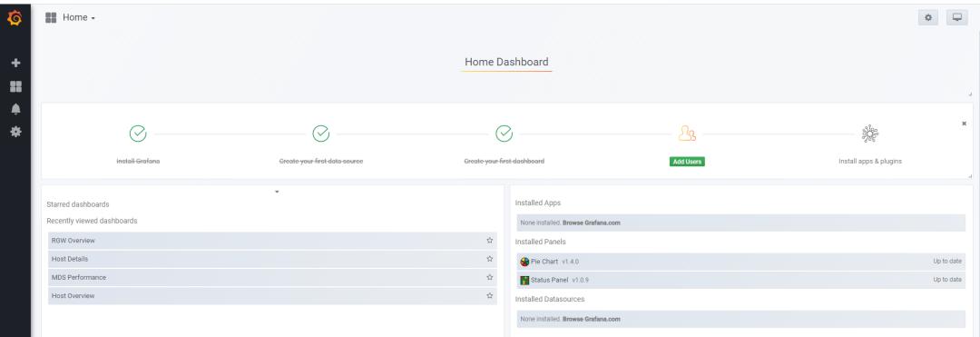Image resolution: width=980 pixels, height=337 pixels.
Task: Star the Host Details dashboard
Action: pos(489,259)
